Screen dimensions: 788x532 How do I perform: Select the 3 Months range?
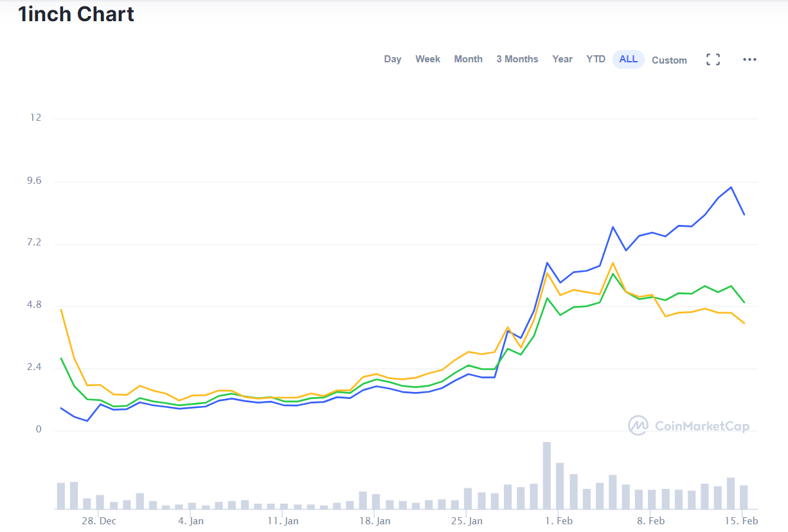click(517, 59)
